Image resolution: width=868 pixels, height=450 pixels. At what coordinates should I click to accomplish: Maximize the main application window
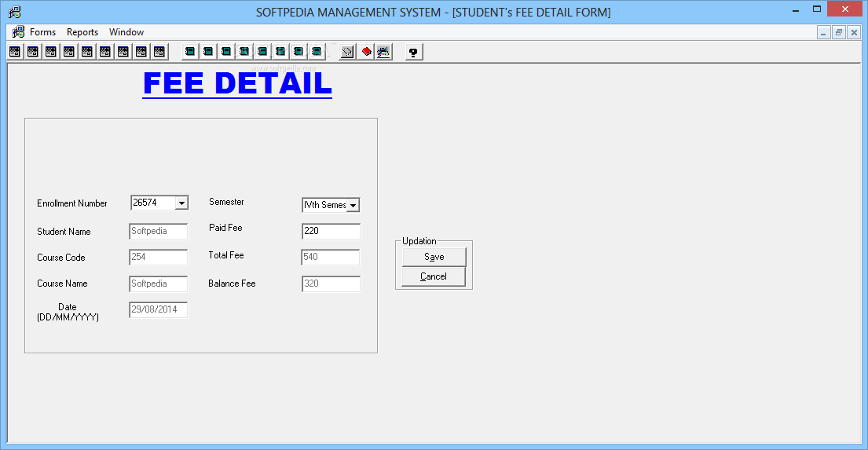coord(817,9)
